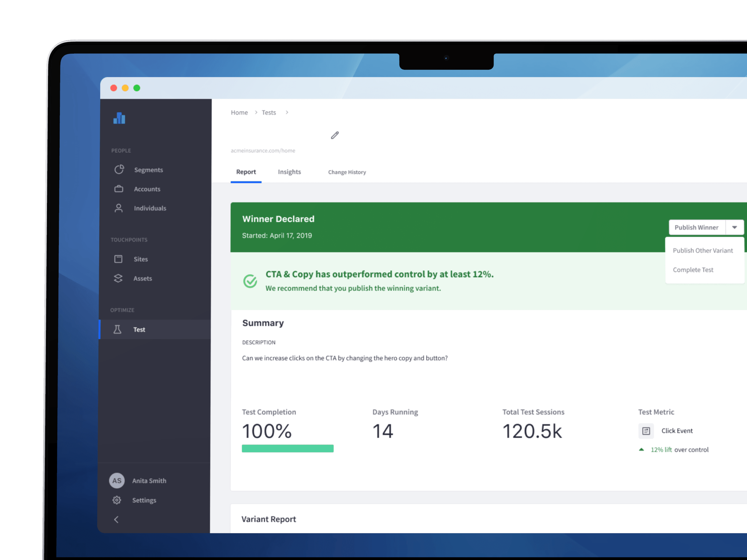The width and height of the screenshot is (747, 560).
Task: Click the green lift up-arrow icon
Action: pos(641,450)
